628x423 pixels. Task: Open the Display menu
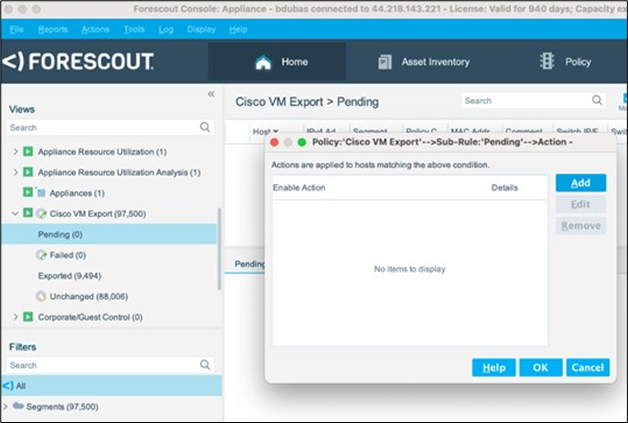[x=201, y=29]
